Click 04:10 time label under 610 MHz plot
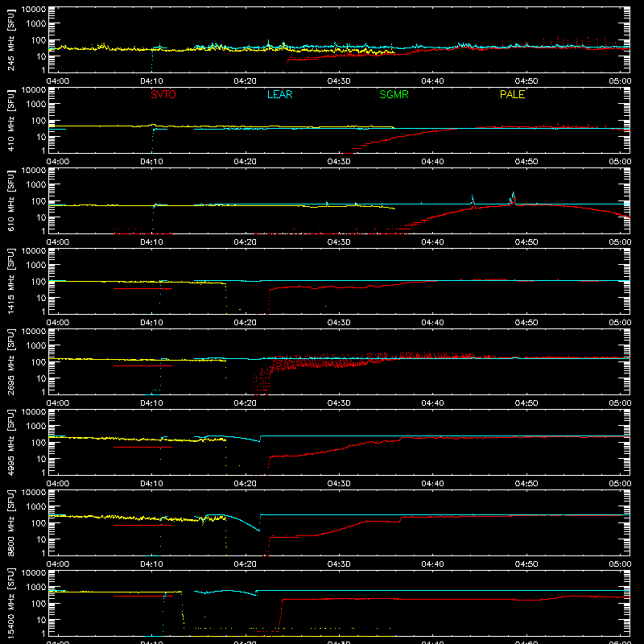This screenshot has width=644, height=644. [x=151, y=242]
